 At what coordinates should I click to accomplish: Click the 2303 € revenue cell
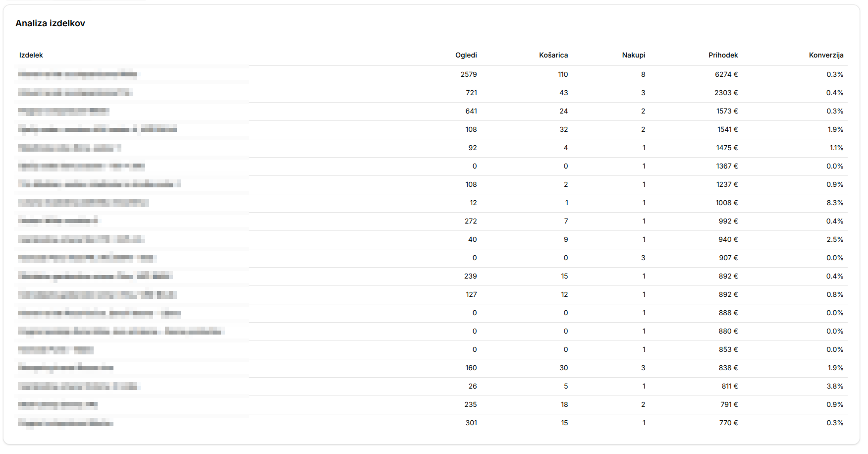tap(726, 93)
